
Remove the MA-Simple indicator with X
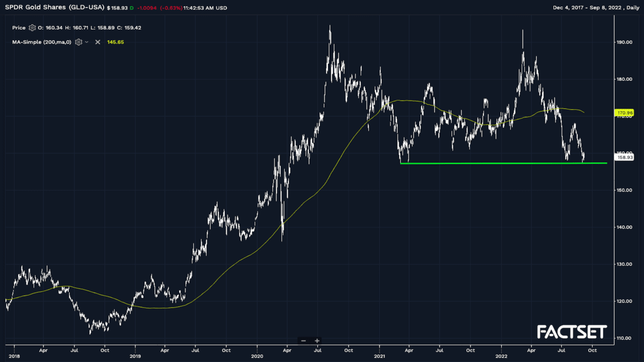(98, 42)
